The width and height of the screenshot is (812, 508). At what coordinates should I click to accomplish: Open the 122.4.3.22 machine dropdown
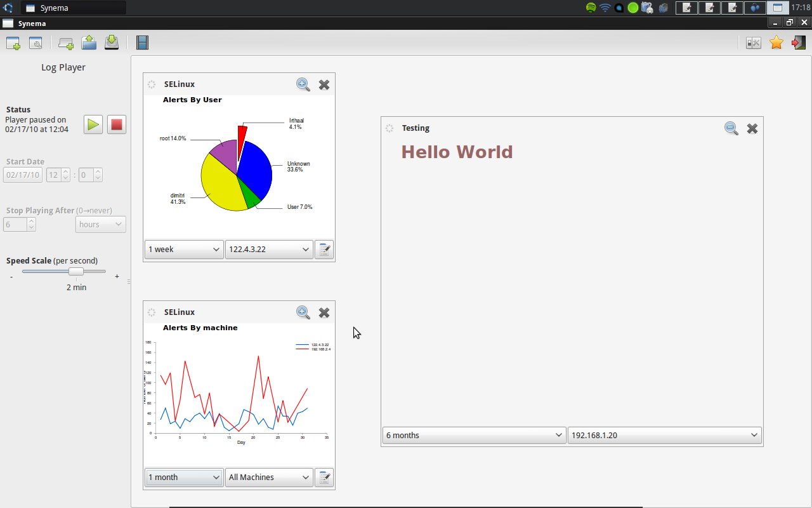point(269,250)
